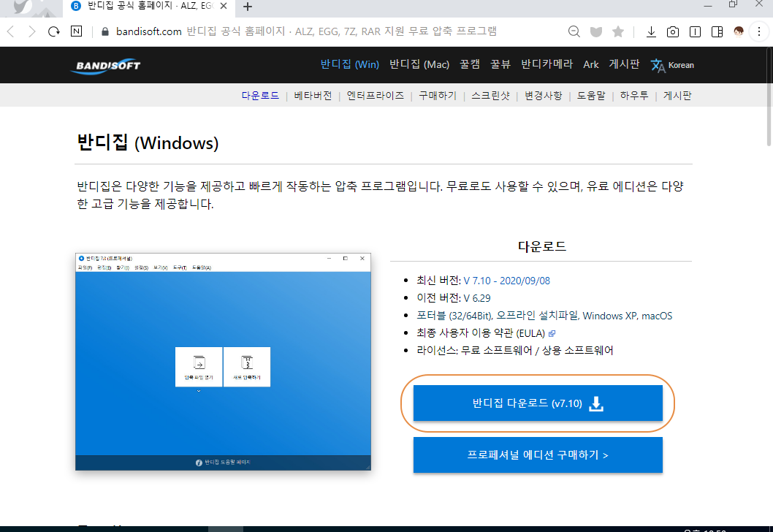
Task: Click the 반디집 (Windows) heading
Action: (148, 143)
